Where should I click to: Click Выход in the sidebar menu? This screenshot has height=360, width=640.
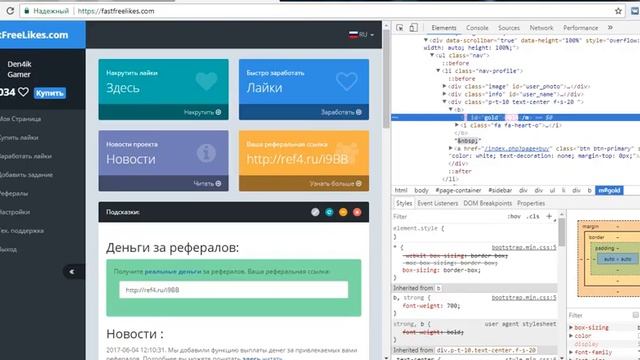pos(8,249)
